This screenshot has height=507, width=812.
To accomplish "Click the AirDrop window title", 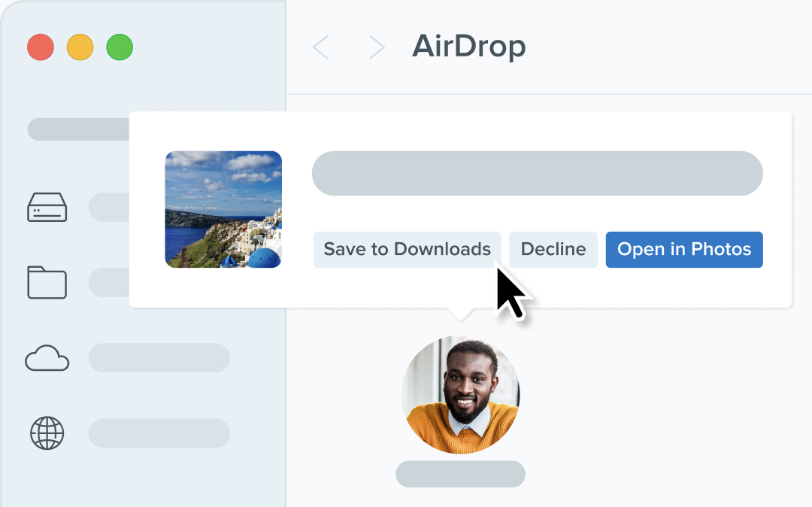I will point(468,47).
